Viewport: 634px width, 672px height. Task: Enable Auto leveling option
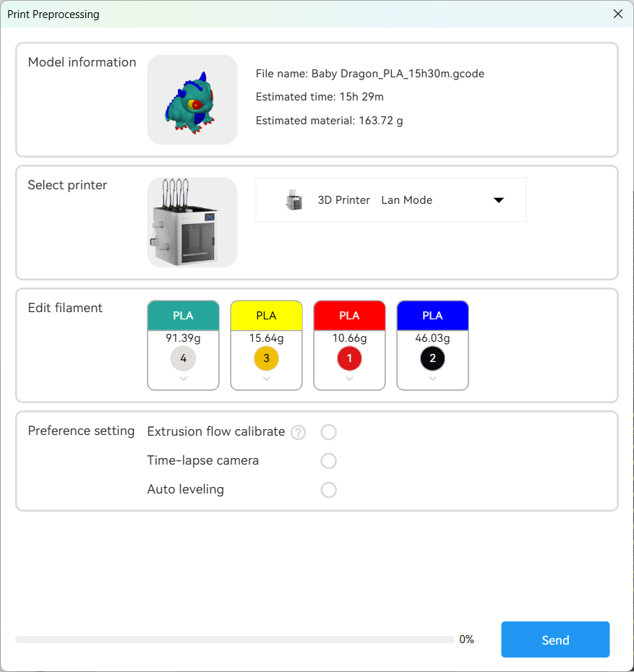tap(329, 490)
